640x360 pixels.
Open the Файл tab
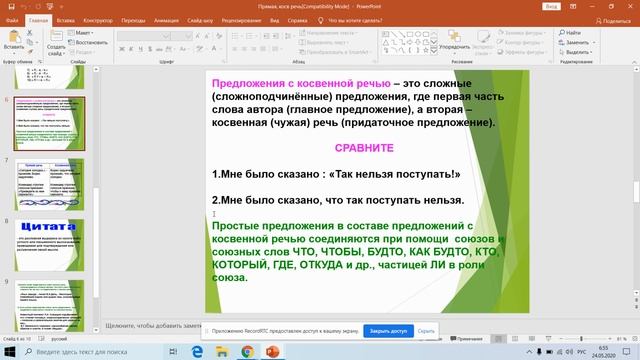click(12, 20)
